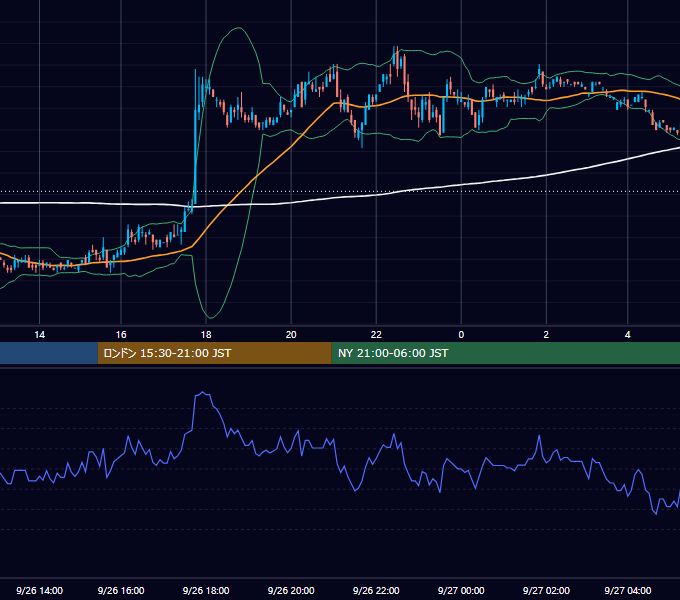
Task: Click the 9/26 14:00 date label
Action: point(39,590)
